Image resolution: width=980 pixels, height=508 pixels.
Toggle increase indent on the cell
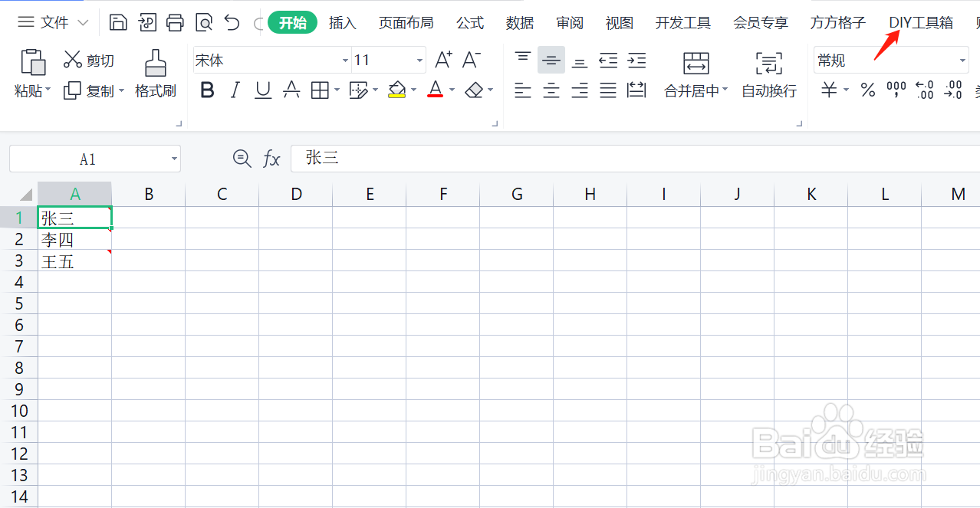636,60
